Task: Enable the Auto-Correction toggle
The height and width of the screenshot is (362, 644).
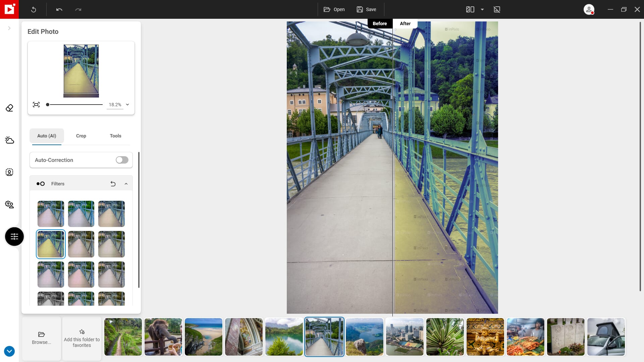Action: [122, 160]
